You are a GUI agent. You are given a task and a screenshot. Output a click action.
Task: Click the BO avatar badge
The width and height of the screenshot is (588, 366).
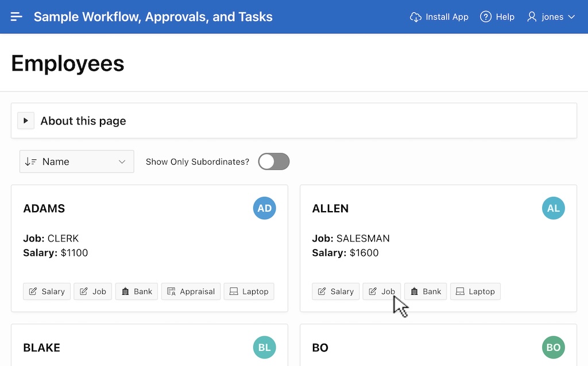tap(553, 348)
